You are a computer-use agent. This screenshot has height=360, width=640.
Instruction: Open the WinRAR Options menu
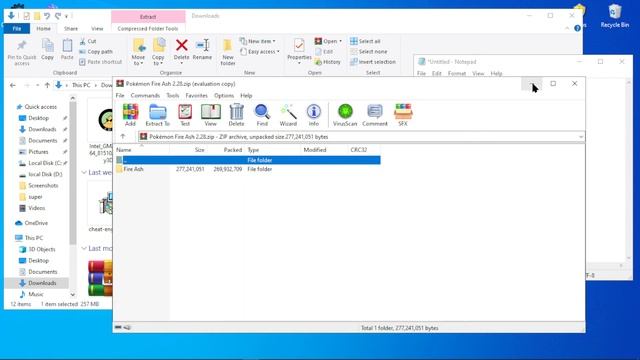point(224,96)
